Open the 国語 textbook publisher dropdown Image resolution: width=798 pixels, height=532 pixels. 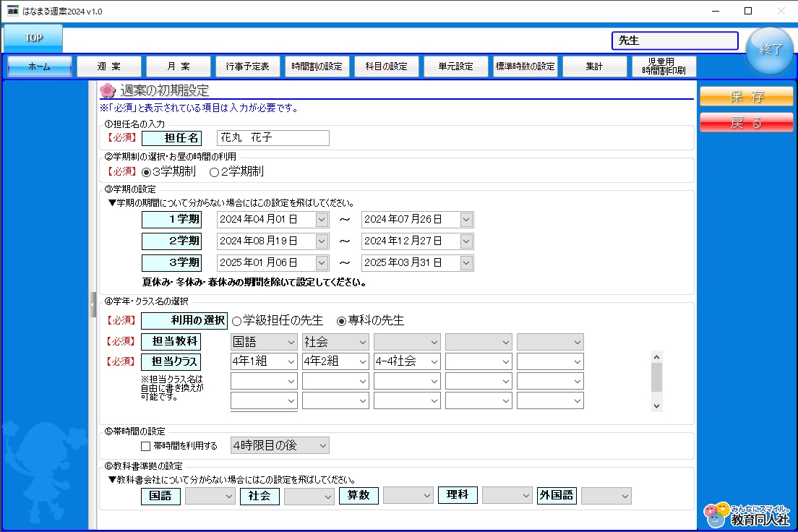pyautogui.click(x=210, y=496)
